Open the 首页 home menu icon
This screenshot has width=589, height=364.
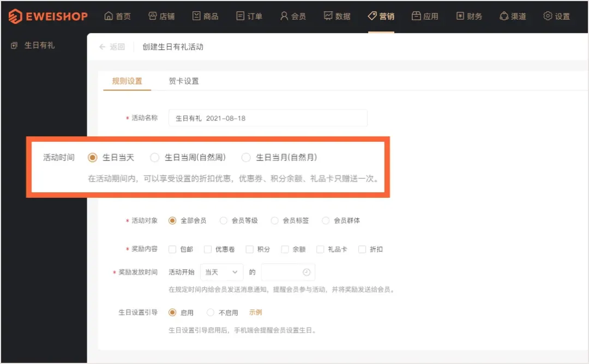pos(109,16)
